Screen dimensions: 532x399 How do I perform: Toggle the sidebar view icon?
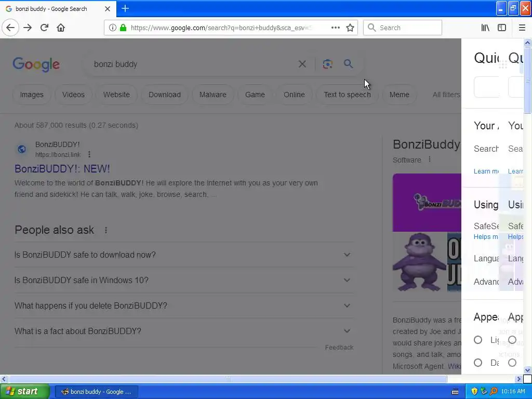tap(502, 28)
